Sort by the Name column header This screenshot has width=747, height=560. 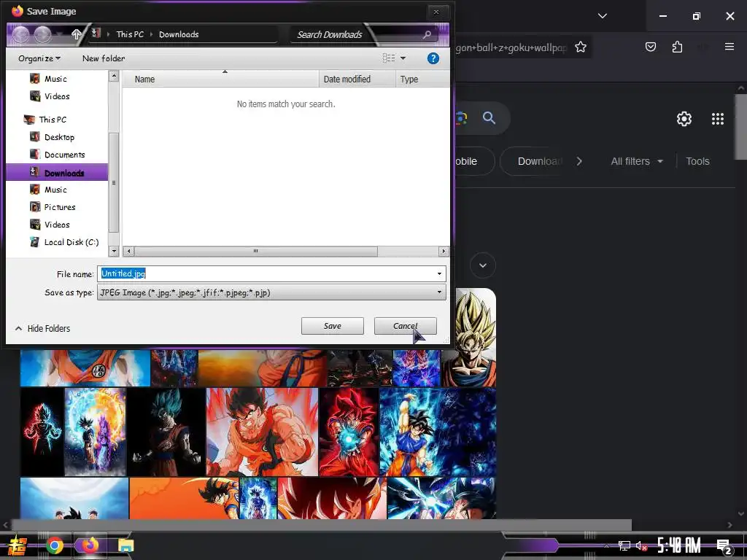click(220, 79)
